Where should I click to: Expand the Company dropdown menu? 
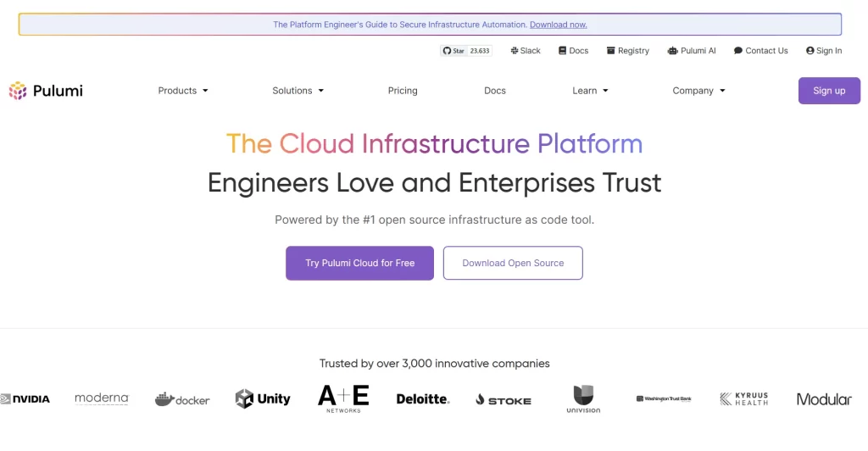(698, 90)
